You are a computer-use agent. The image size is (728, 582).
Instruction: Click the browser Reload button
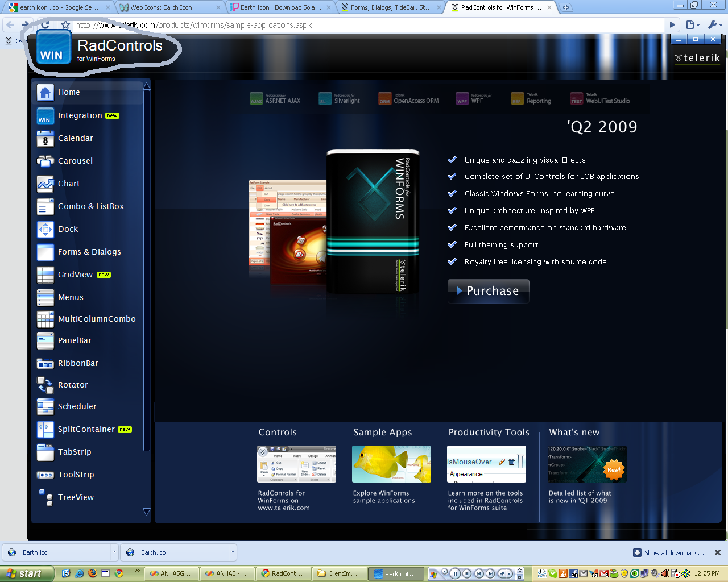[x=45, y=25]
